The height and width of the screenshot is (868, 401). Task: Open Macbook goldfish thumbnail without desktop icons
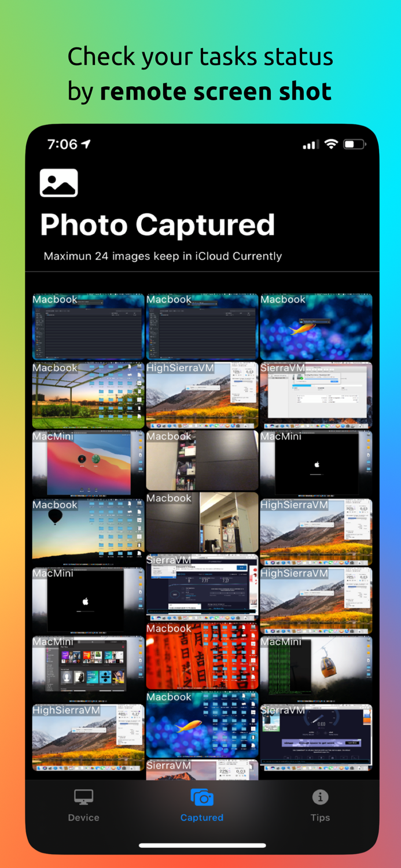[316, 326]
